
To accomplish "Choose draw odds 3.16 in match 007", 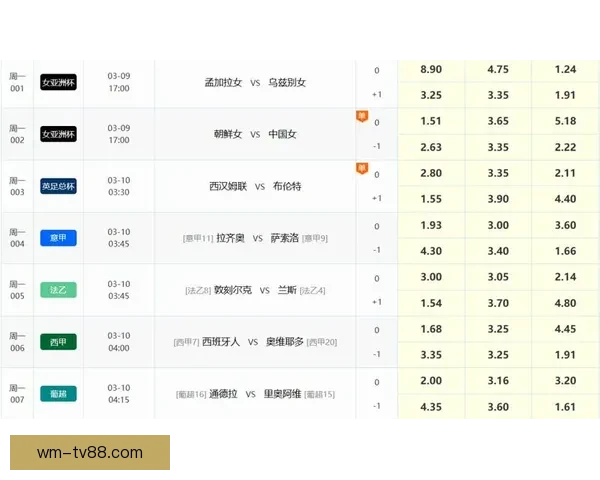I will pos(498,381).
